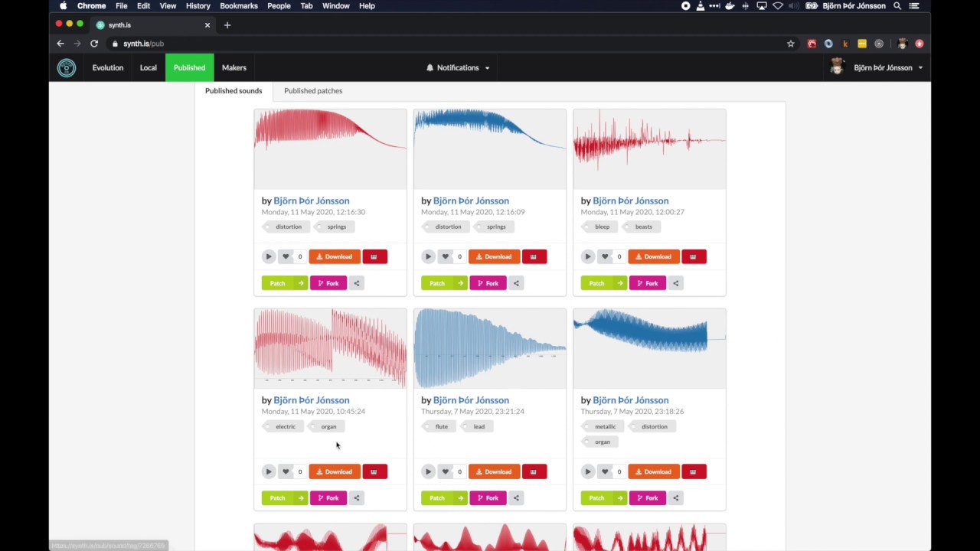Screen dimensions: 980x551
Task: Open the red keyboard button on the bleep card
Action: [x=694, y=256]
